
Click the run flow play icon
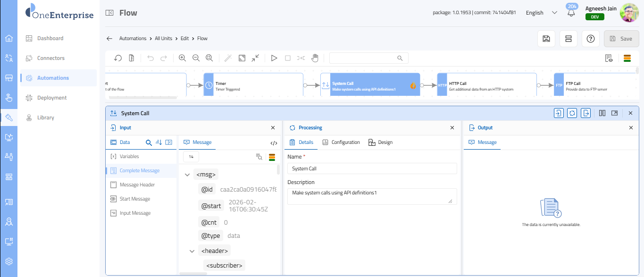click(274, 58)
